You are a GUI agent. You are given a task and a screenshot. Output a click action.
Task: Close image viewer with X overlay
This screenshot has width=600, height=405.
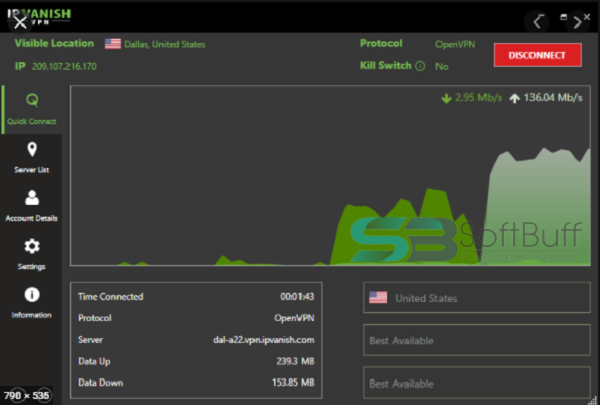click(20, 22)
